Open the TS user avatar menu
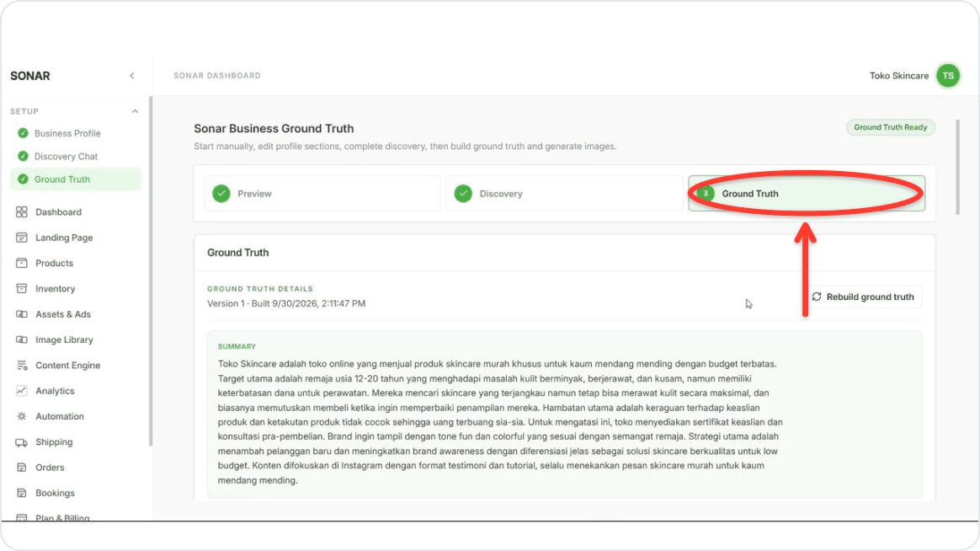 [947, 76]
